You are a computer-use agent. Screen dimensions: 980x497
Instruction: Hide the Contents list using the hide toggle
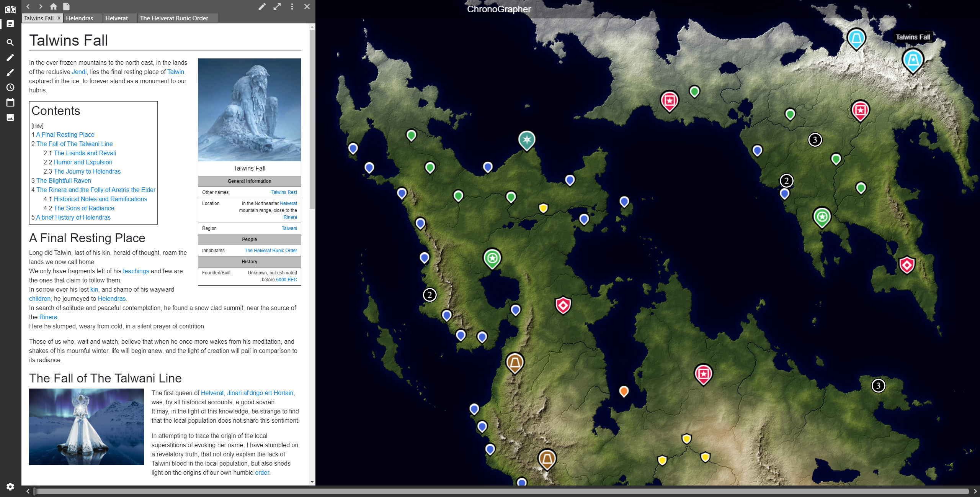37,126
